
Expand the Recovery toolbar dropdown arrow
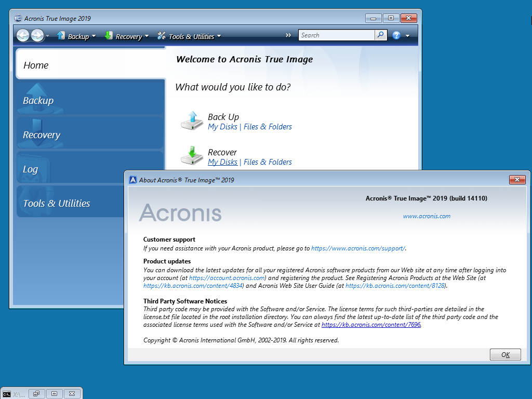pyautogui.click(x=147, y=36)
